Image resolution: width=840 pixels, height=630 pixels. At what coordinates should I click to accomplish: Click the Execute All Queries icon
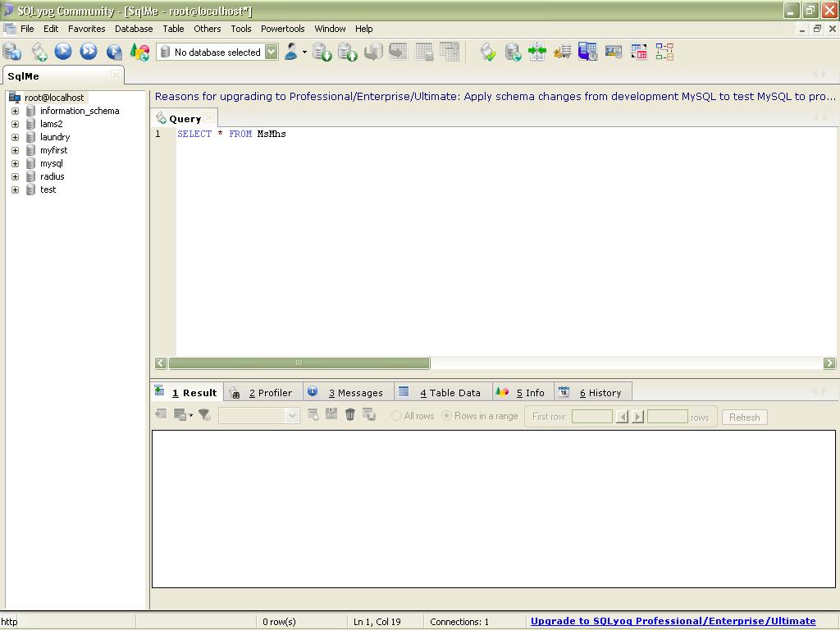[89, 52]
